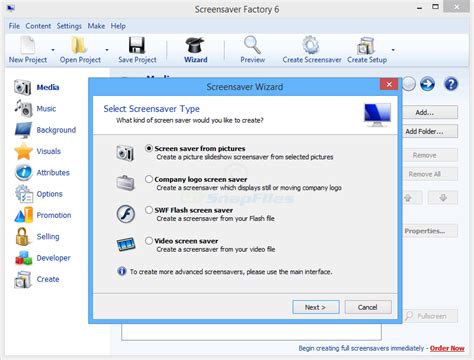Click the Add... button in main window
Screen dimensions: 474x360
(x=430, y=112)
